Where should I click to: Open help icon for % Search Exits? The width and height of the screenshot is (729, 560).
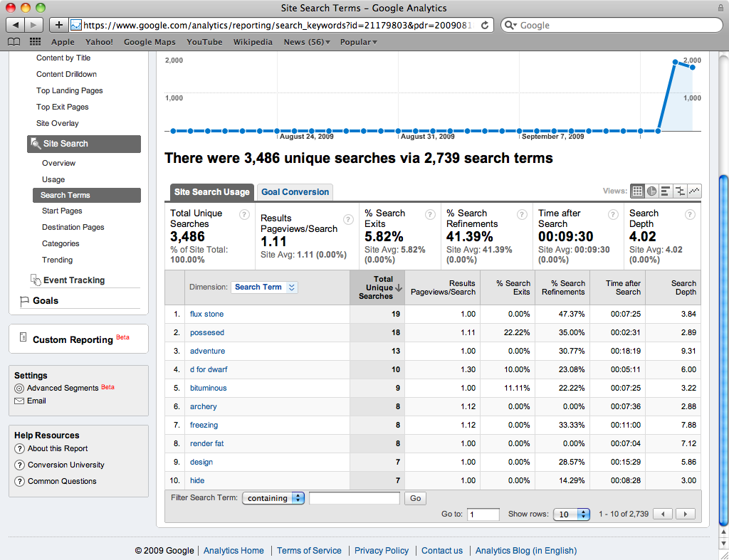[430, 214]
